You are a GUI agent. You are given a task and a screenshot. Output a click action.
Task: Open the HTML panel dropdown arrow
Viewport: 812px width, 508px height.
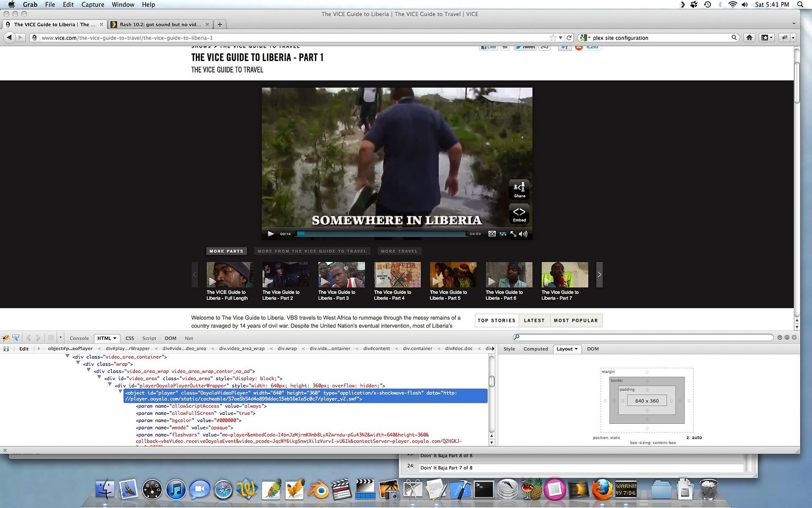coord(115,338)
